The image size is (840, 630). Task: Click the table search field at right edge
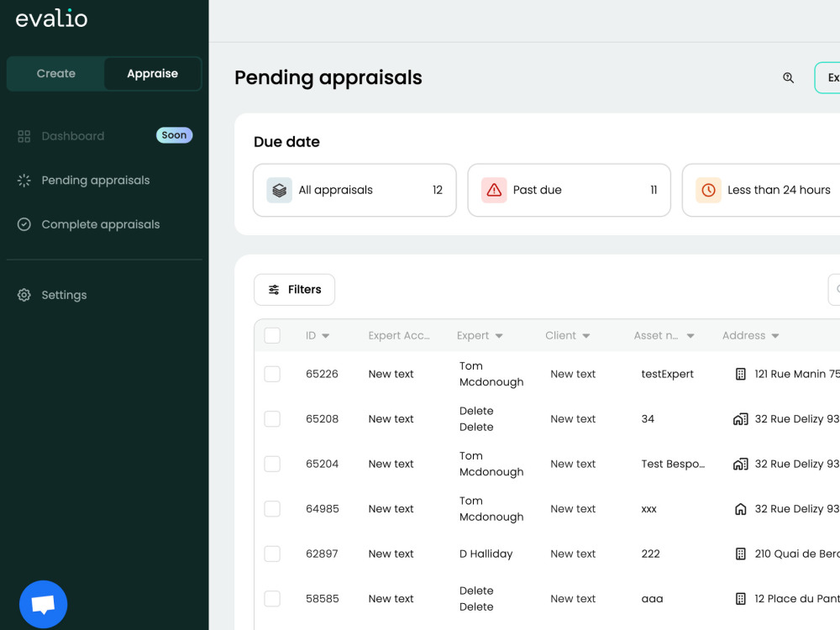click(834, 290)
